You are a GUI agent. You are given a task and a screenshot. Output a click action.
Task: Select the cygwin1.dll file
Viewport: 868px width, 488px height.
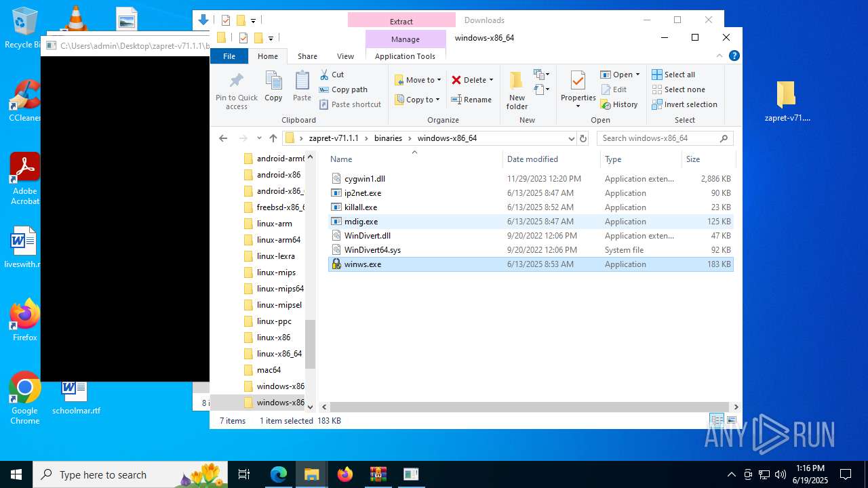pyautogui.click(x=530, y=179)
